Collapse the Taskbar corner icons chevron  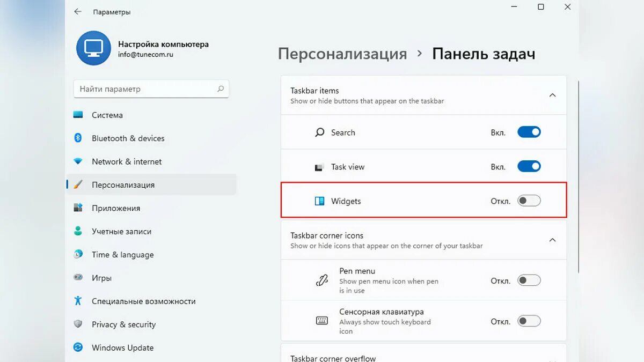[x=552, y=240]
